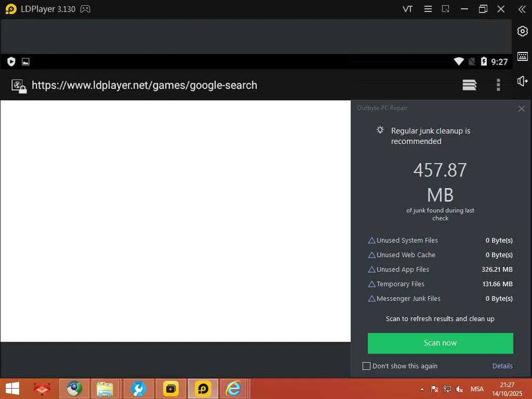Click the shield play icon in Android status bar
This screenshot has width=532, height=399.
[11, 62]
